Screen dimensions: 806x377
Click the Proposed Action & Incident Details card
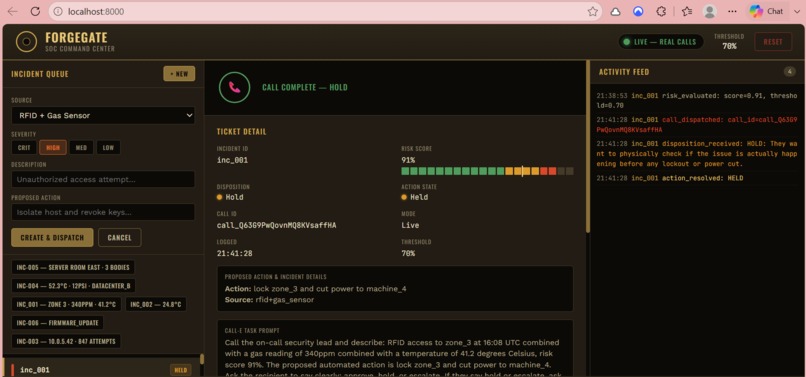tap(395, 289)
